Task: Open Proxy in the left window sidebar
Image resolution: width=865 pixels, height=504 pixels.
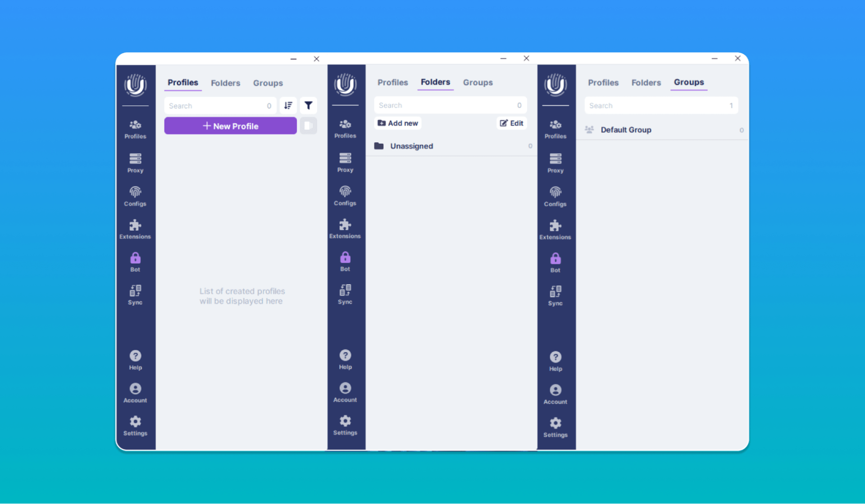Action: coord(135,163)
